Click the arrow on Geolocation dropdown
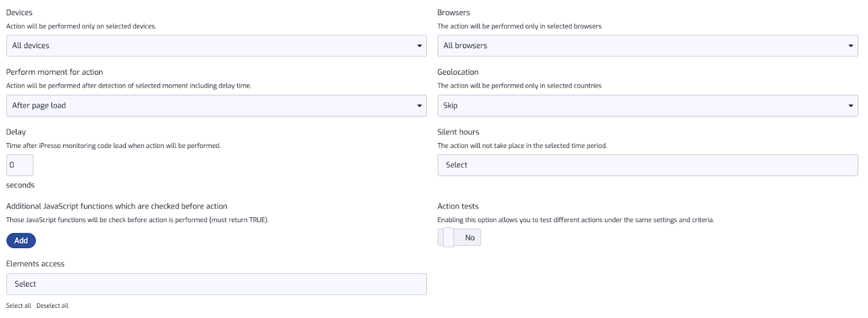 pos(851,106)
